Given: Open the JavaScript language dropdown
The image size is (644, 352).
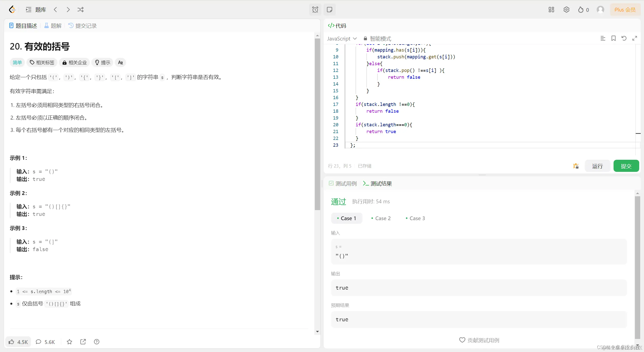Looking at the screenshot, I should pyautogui.click(x=342, y=38).
